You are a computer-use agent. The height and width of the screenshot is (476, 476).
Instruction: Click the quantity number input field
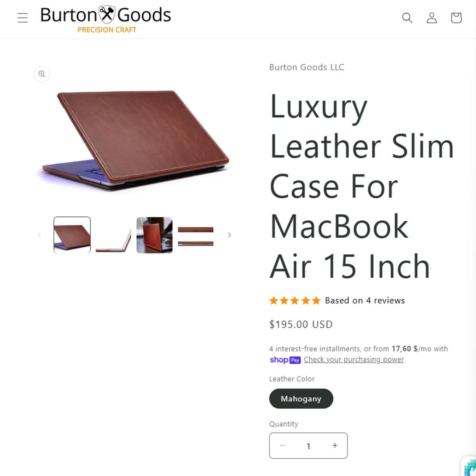309,446
